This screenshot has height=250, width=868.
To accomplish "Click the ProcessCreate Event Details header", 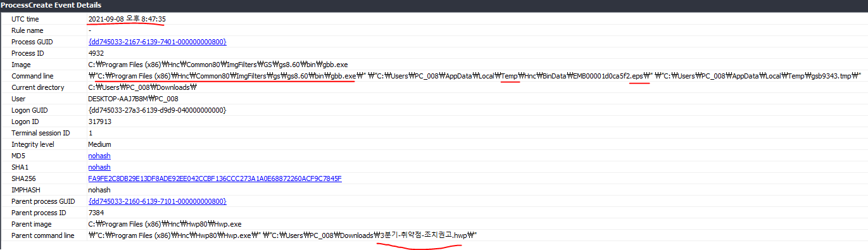I will tap(51, 5).
